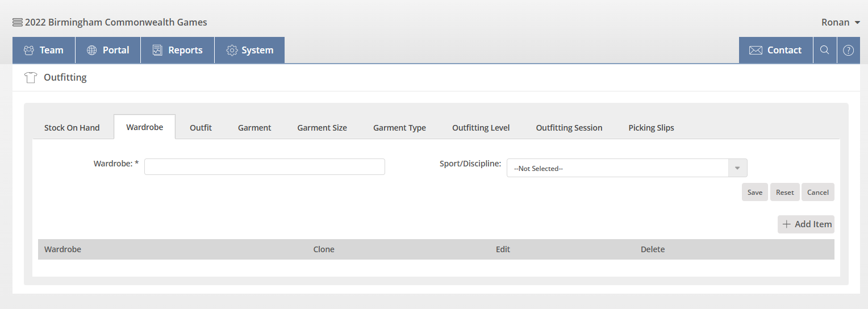Click the Outfitting t-shirt icon
This screenshot has width=868, height=309.
pyautogui.click(x=31, y=78)
